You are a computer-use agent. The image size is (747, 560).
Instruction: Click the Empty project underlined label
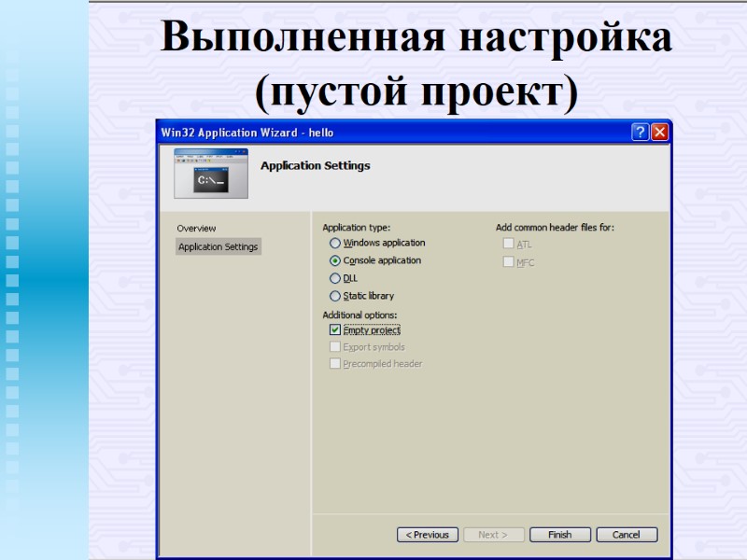[372, 329]
